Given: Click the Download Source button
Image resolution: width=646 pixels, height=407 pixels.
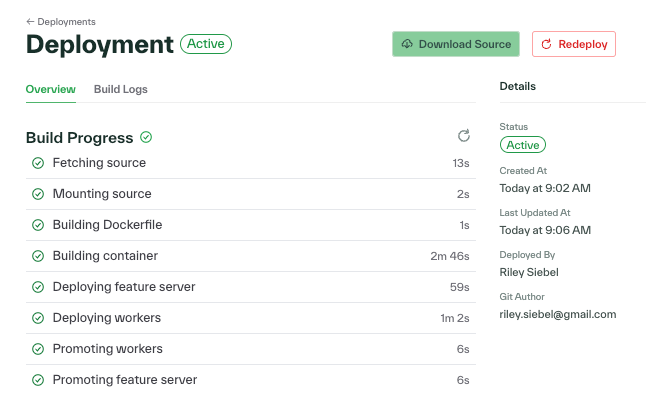Looking at the screenshot, I should [x=456, y=44].
